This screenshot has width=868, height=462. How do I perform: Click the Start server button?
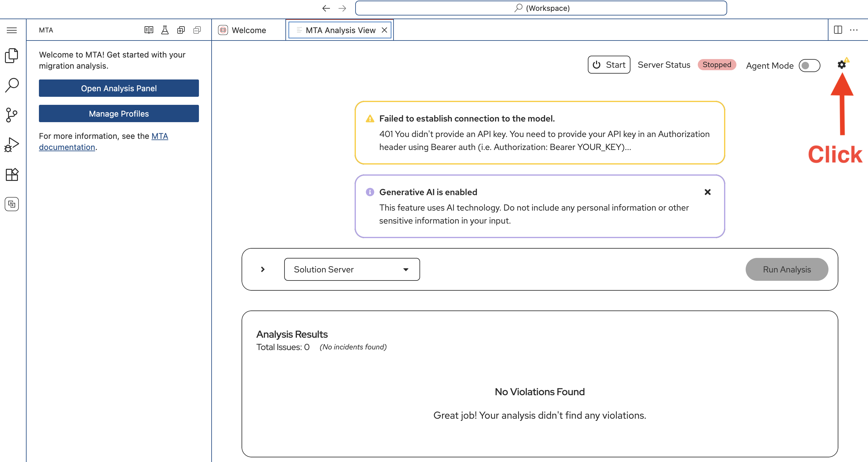click(609, 65)
